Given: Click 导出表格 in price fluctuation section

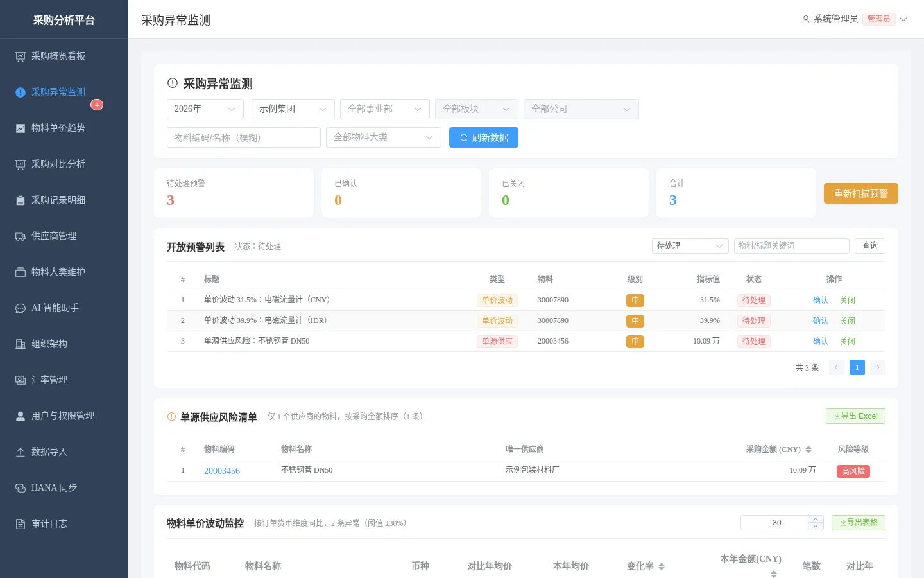Looking at the screenshot, I should click(859, 523).
